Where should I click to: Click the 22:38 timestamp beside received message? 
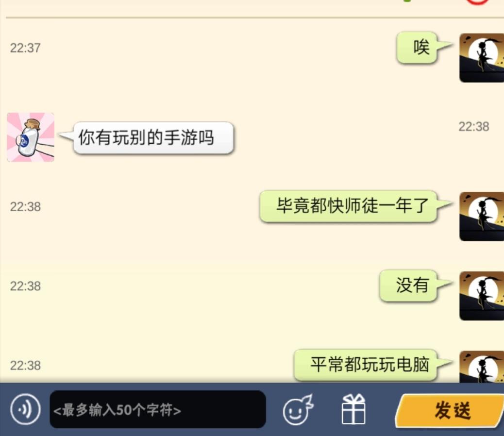click(474, 127)
